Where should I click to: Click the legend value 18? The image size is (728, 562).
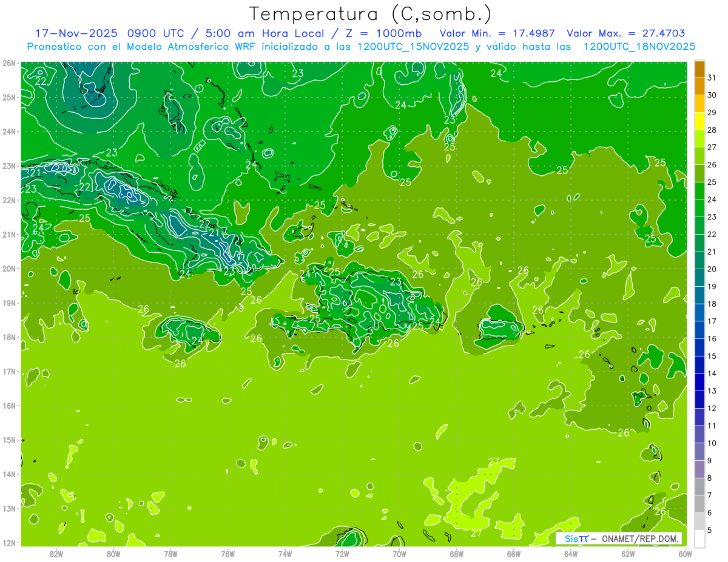[712, 304]
